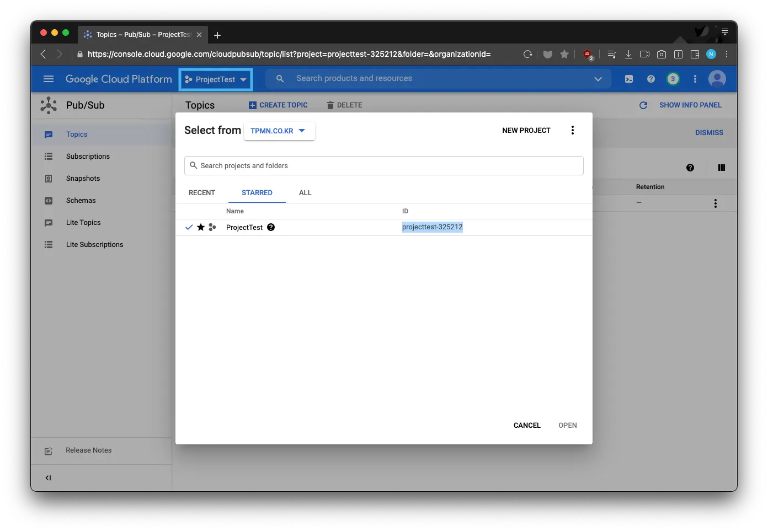Click DELETE topic button
The width and height of the screenshot is (768, 532).
[x=344, y=105]
